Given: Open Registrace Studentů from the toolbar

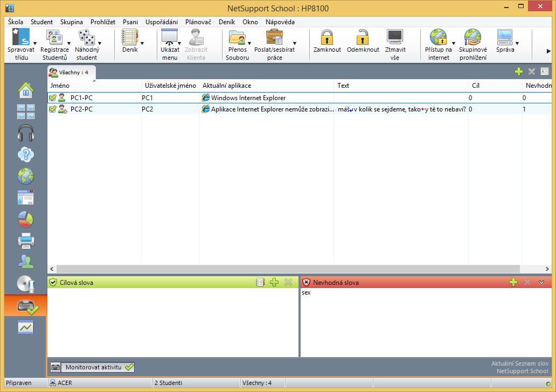Looking at the screenshot, I should point(54,37).
